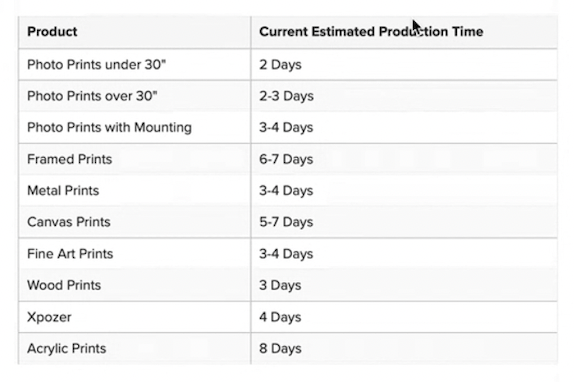Click the Metal Prints product cell

point(135,191)
